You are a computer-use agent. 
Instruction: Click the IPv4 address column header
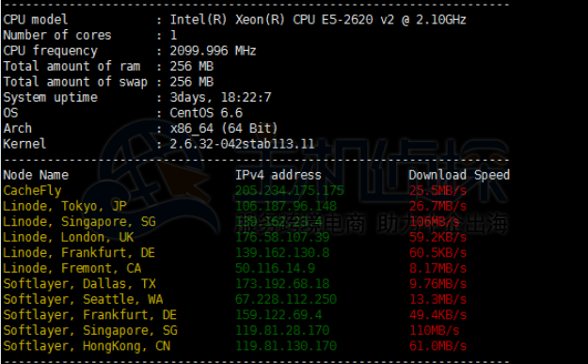pos(278,175)
